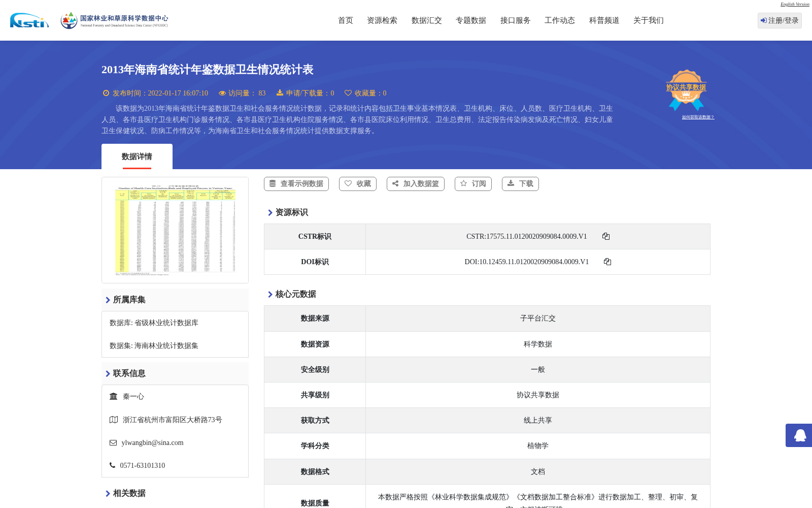Screen dimensions: 812x508
Task: Toggle the 联系信息 panel chevron
Action: (x=108, y=373)
